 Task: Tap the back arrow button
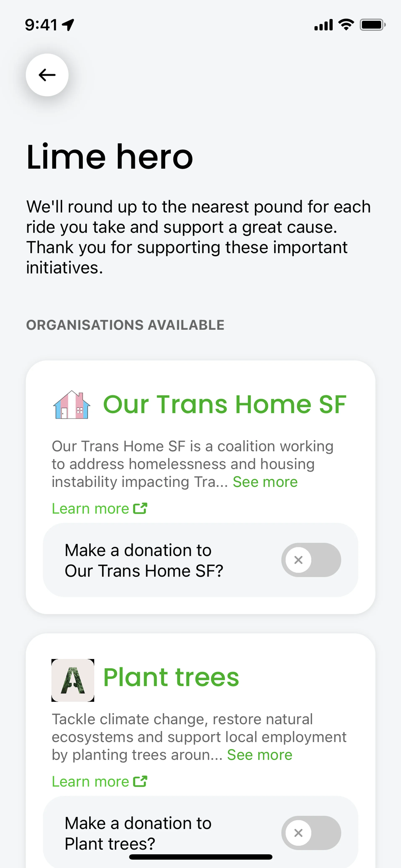tap(47, 75)
